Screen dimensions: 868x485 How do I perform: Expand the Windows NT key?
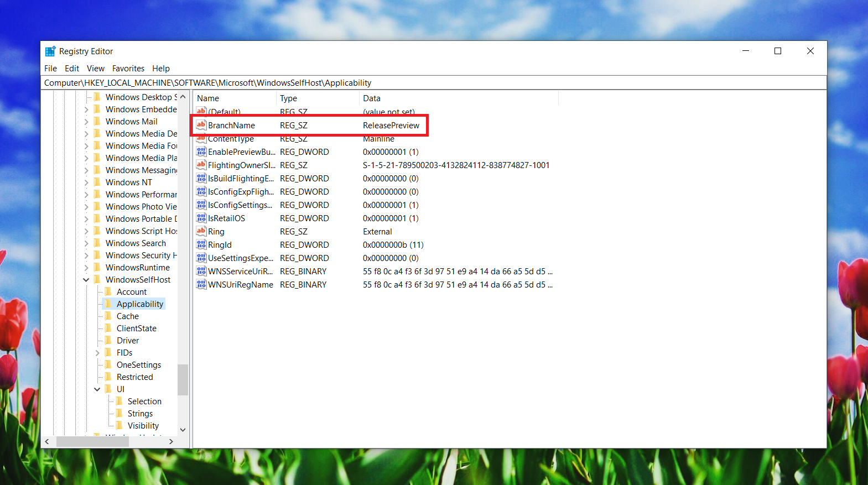pyautogui.click(x=86, y=182)
